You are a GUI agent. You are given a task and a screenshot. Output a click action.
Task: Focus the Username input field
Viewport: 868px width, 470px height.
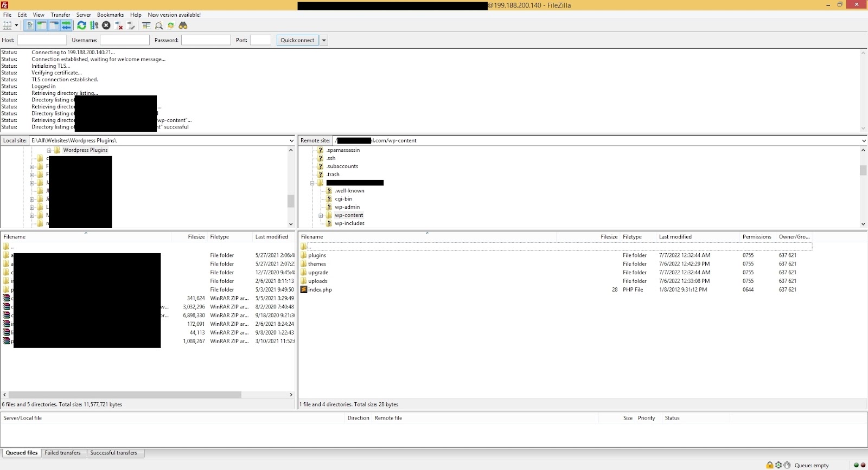(125, 40)
